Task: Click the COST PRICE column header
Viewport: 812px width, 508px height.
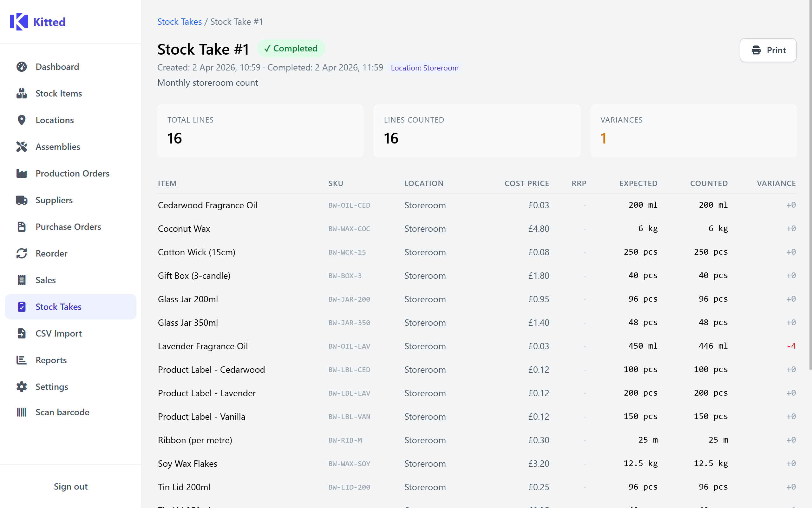Action: (x=527, y=184)
